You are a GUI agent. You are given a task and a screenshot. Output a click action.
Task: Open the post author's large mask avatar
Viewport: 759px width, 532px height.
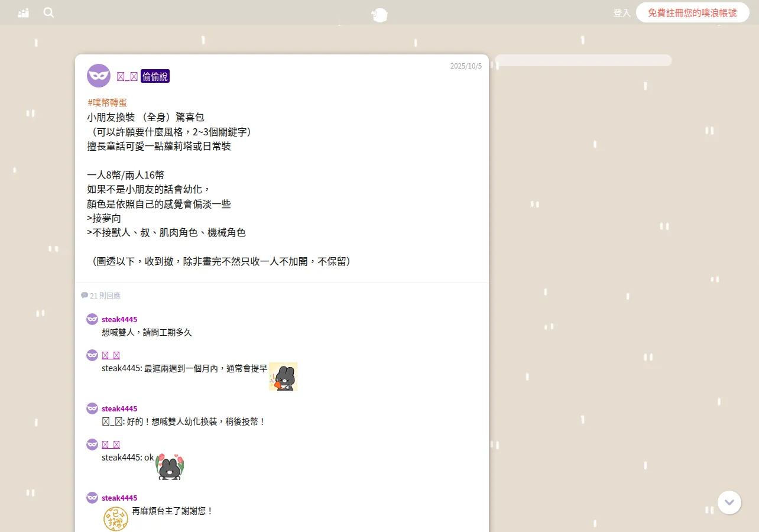coord(99,76)
